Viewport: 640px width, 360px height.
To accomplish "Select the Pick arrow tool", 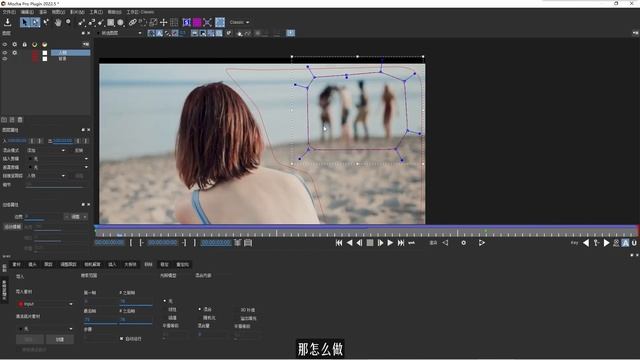I will pyautogui.click(x=25, y=22).
